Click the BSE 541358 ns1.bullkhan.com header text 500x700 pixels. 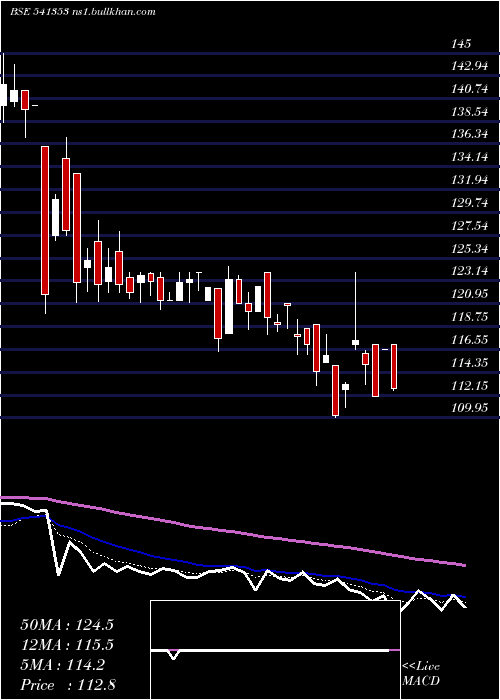[x=83, y=12]
